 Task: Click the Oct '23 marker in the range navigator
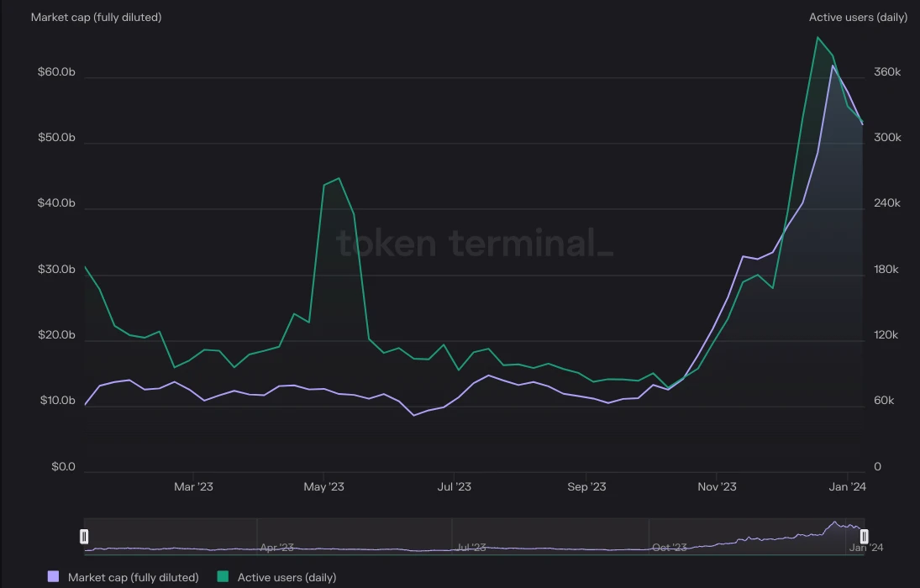click(670, 547)
